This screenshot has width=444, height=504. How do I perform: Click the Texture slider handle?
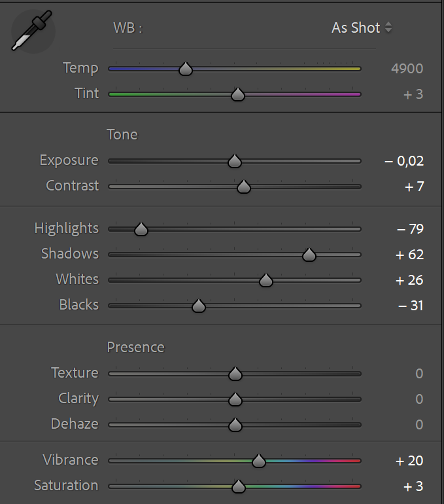(x=235, y=374)
